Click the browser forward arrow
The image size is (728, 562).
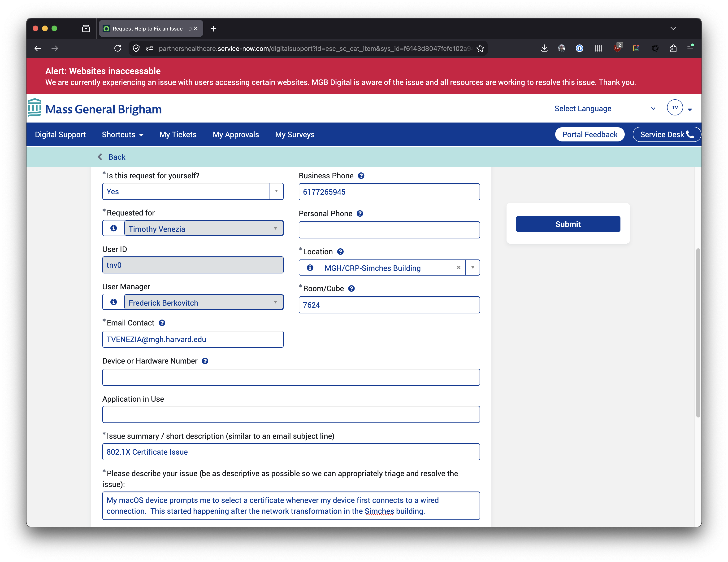(x=55, y=48)
